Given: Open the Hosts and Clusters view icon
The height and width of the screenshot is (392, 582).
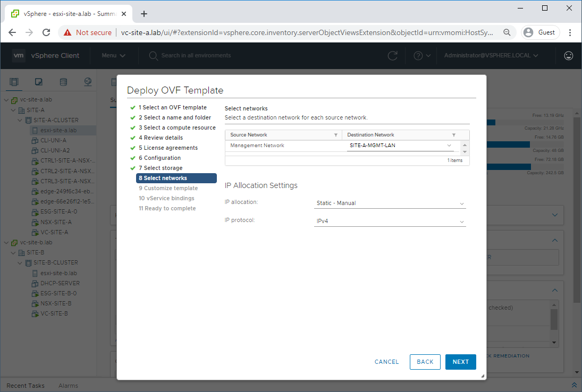Looking at the screenshot, I should pos(14,82).
